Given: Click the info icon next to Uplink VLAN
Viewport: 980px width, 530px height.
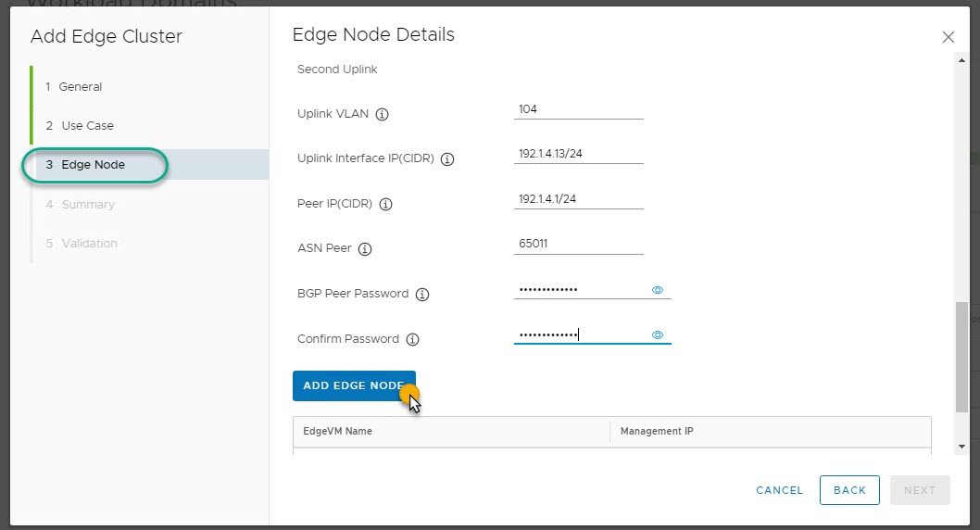Looking at the screenshot, I should 383,115.
